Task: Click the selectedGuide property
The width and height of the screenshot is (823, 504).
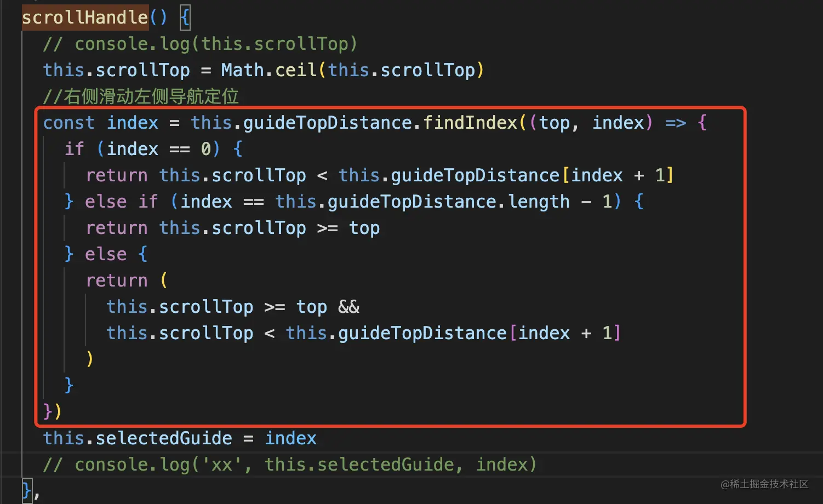Action: (x=164, y=438)
